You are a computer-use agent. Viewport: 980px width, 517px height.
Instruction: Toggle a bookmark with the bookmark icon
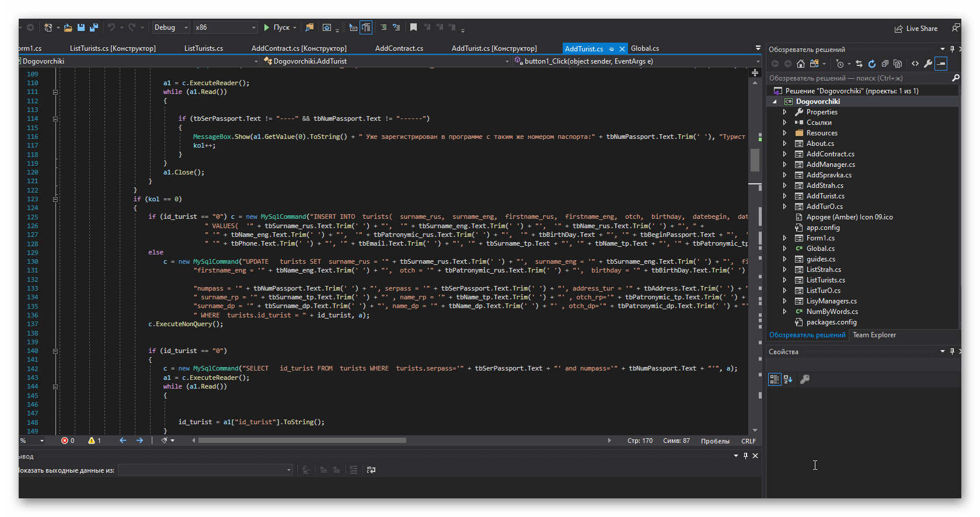[413, 27]
